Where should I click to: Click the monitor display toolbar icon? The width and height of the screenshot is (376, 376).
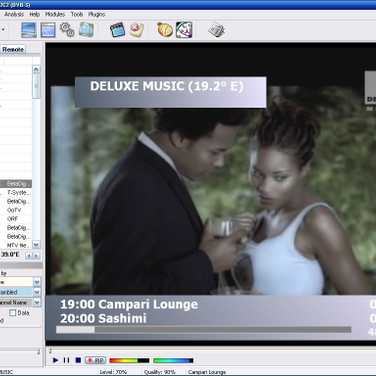coord(29,30)
